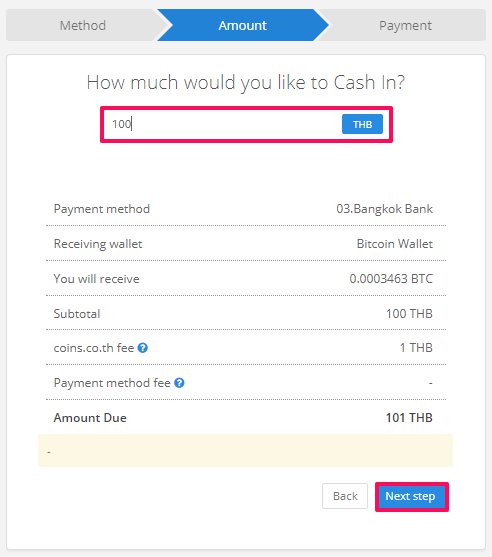Click the THB currency button
The image size is (492, 557).
(362, 124)
